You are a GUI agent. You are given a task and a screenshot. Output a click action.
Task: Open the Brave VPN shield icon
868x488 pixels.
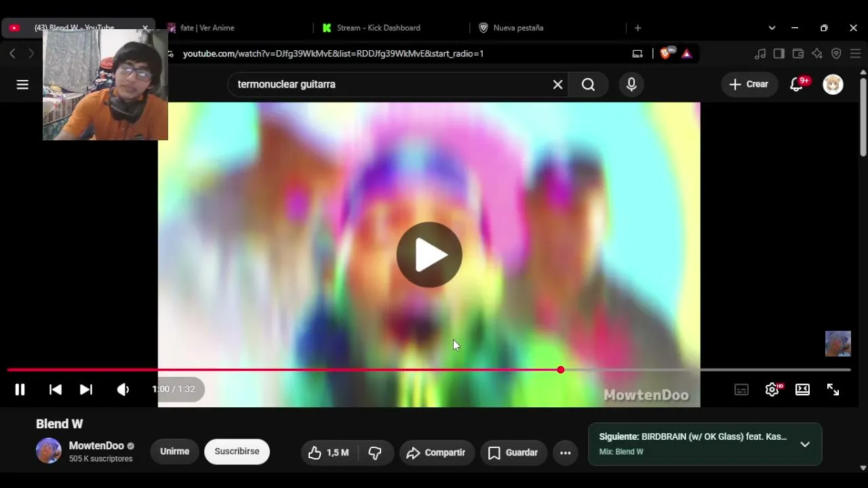pyautogui.click(x=836, y=54)
